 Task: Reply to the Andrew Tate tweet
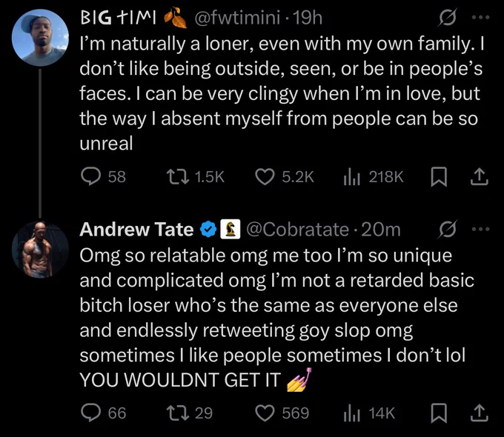(x=91, y=413)
